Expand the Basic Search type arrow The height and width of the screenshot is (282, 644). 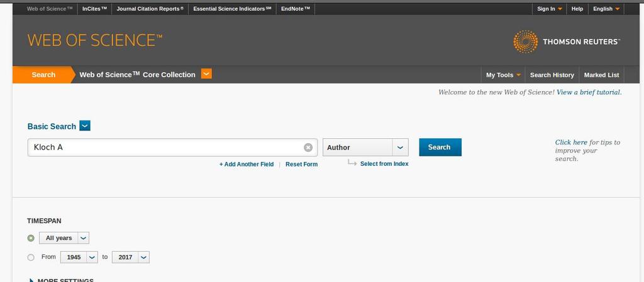pos(85,126)
